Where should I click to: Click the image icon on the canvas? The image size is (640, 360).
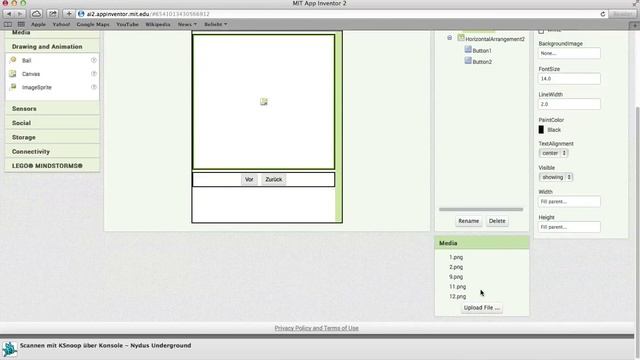coord(264,101)
